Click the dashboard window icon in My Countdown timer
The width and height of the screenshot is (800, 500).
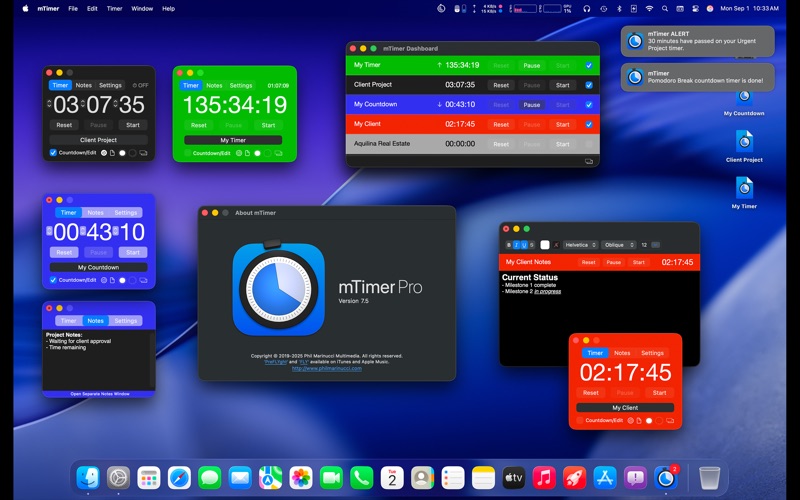tap(143, 280)
